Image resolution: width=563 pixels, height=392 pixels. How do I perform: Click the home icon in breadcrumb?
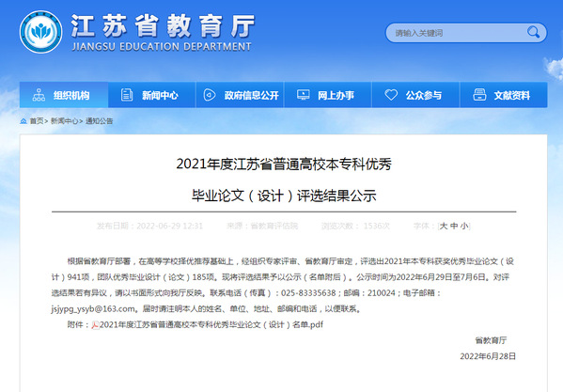click(23, 121)
